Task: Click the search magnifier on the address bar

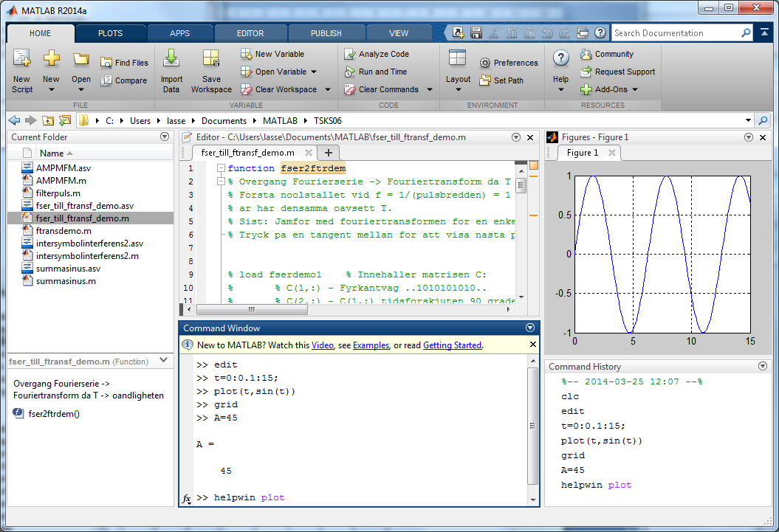Action: pos(763,120)
